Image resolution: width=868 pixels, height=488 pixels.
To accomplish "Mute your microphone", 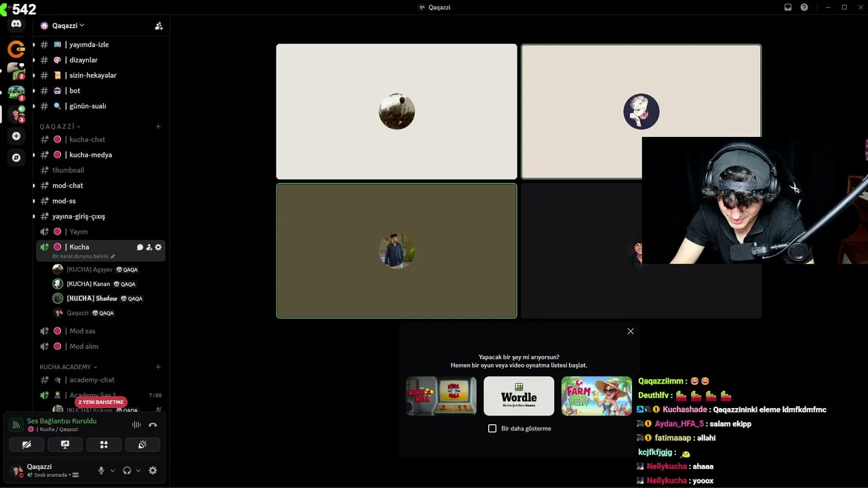I will click(101, 470).
